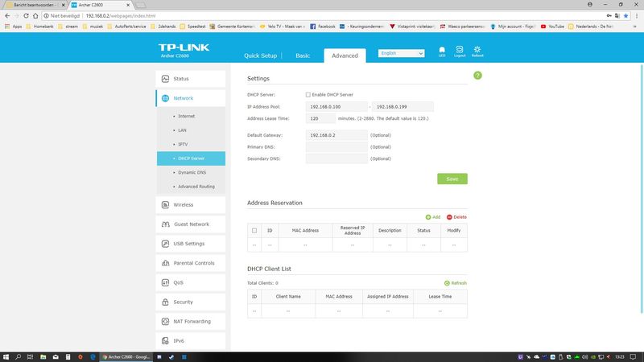Click the Wireless icon in the sidebar
Screen dimensions: 644x362
pos(166,205)
